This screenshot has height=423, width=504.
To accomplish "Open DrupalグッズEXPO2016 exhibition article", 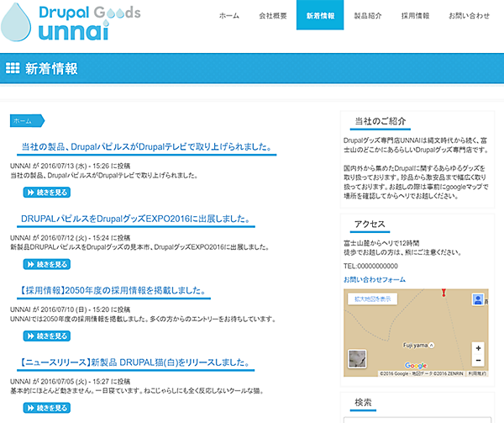I will click(x=136, y=219).
